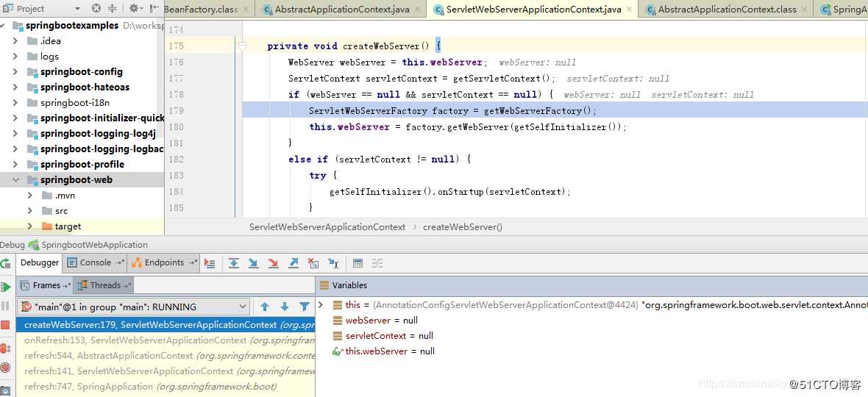The width and height of the screenshot is (868, 397).
Task: Click the Run to Cursor icon
Action: pyautogui.click(x=333, y=263)
